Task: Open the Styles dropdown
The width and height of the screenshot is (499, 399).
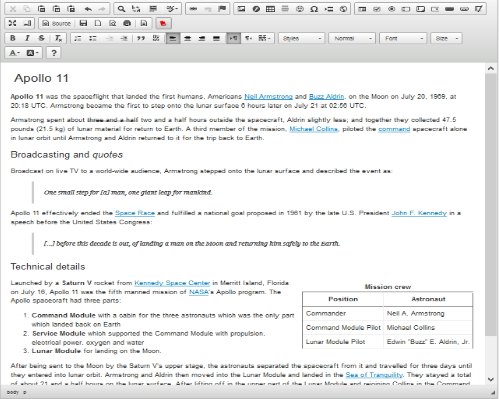Action: tap(301, 38)
